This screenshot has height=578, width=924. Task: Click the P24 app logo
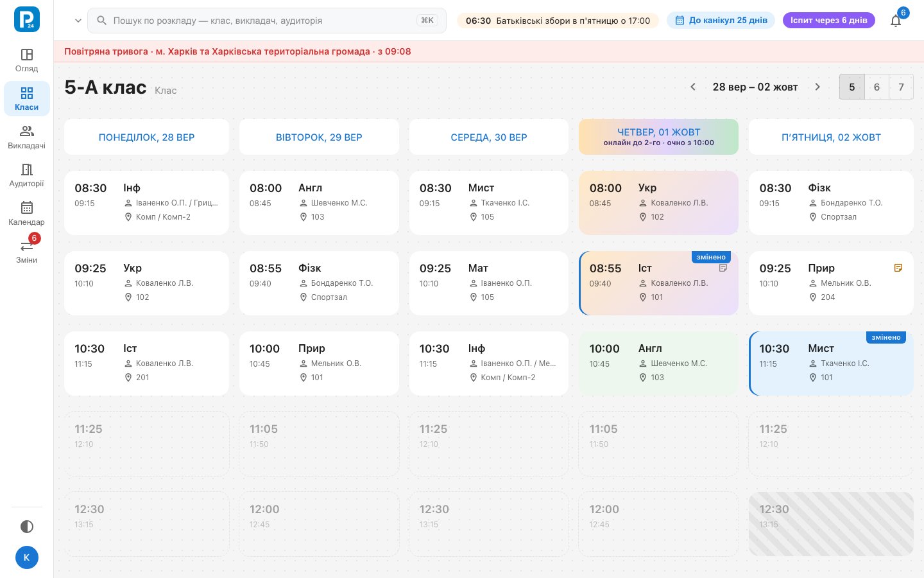point(27,19)
